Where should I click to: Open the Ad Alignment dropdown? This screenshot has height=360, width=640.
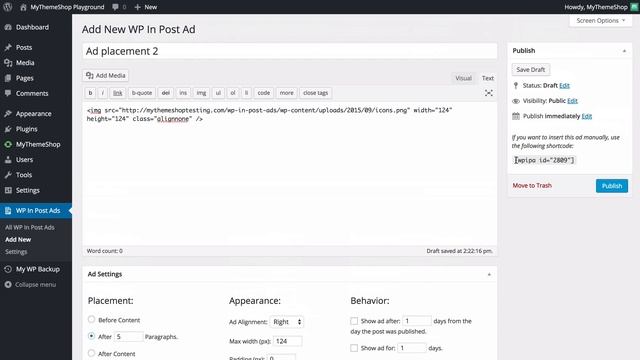coord(287,322)
